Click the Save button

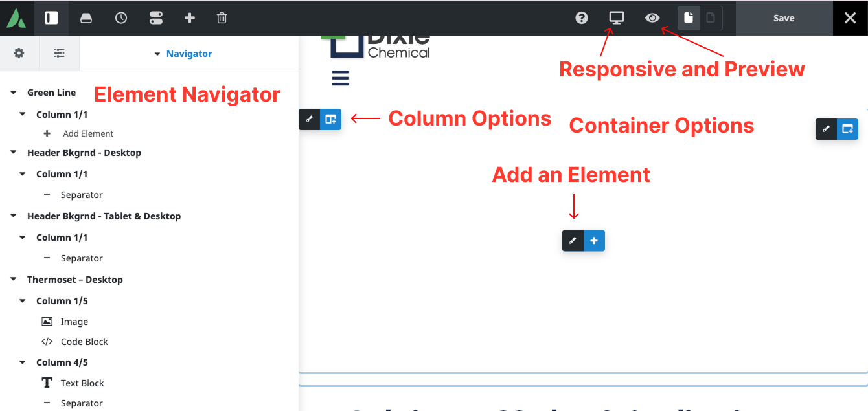click(783, 18)
